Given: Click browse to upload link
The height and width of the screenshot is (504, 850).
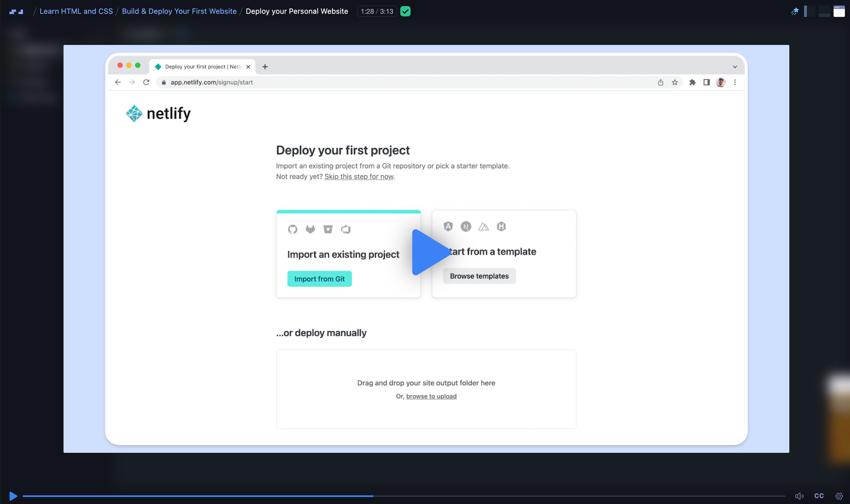Looking at the screenshot, I should (x=431, y=396).
